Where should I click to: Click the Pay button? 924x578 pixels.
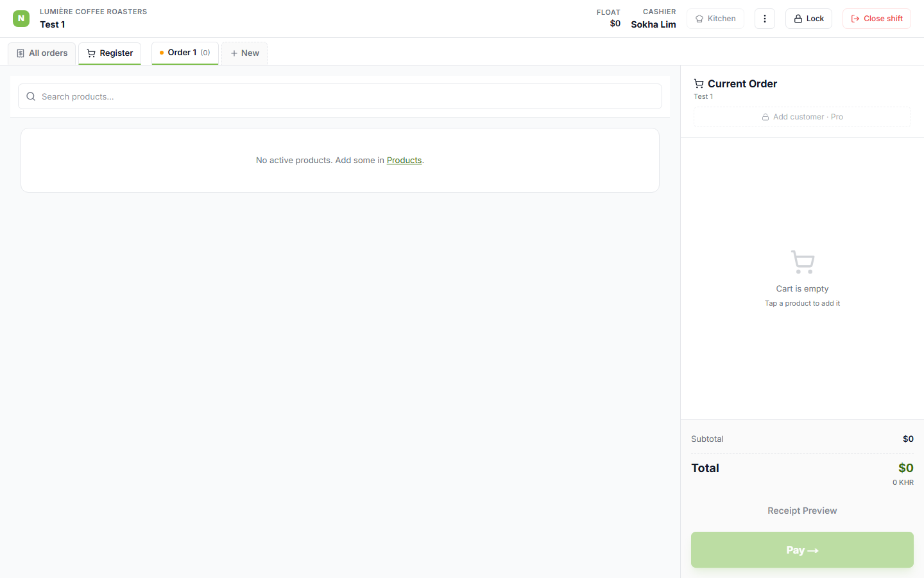[x=802, y=550]
